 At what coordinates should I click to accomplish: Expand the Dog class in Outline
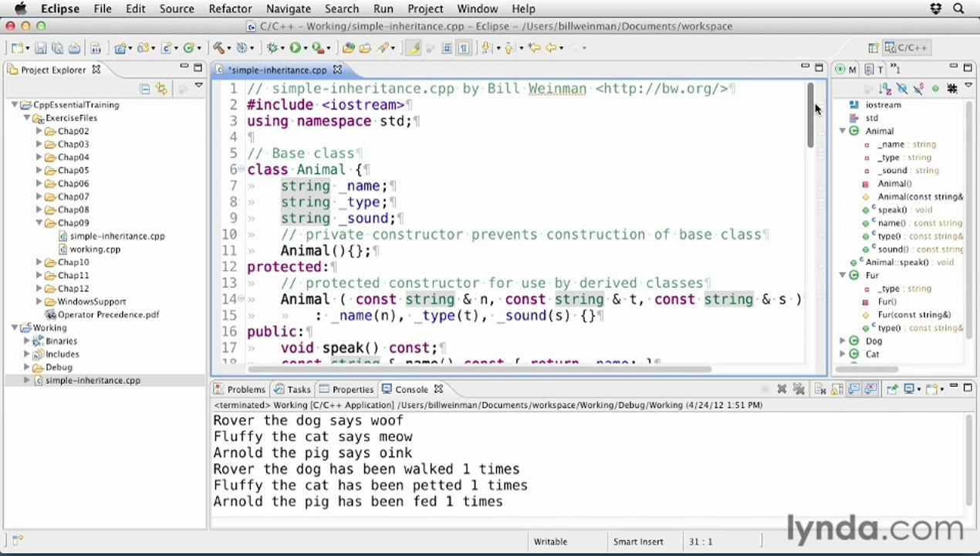842,341
